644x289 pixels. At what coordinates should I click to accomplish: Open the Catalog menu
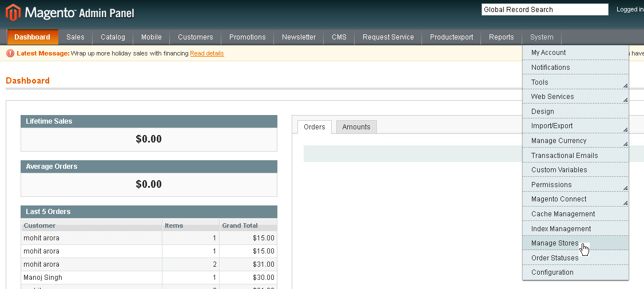point(113,37)
